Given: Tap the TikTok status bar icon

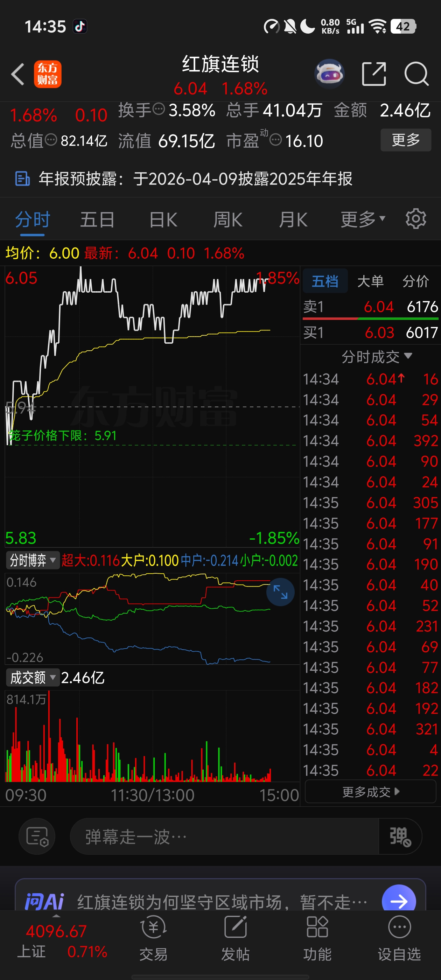Looking at the screenshot, I should [80, 27].
